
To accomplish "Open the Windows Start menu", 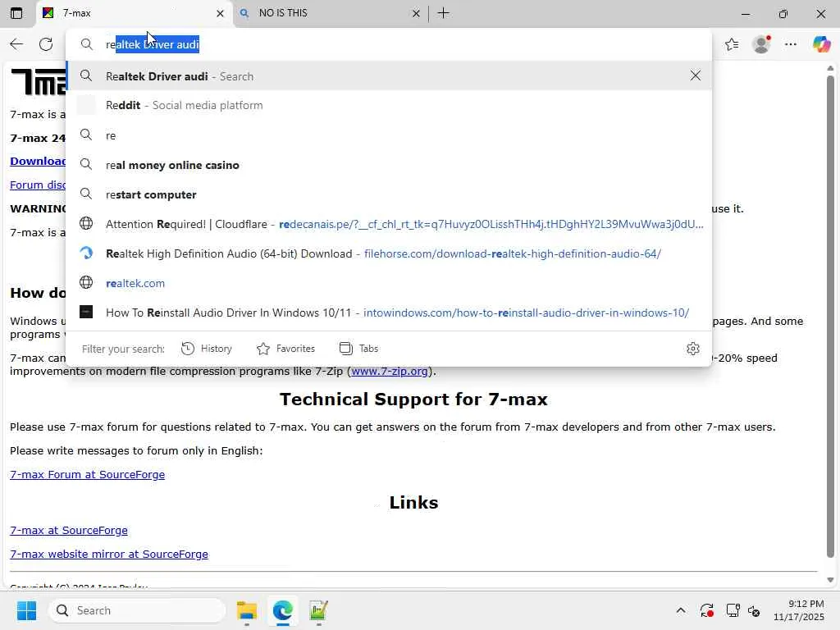I will (x=26, y=610).
